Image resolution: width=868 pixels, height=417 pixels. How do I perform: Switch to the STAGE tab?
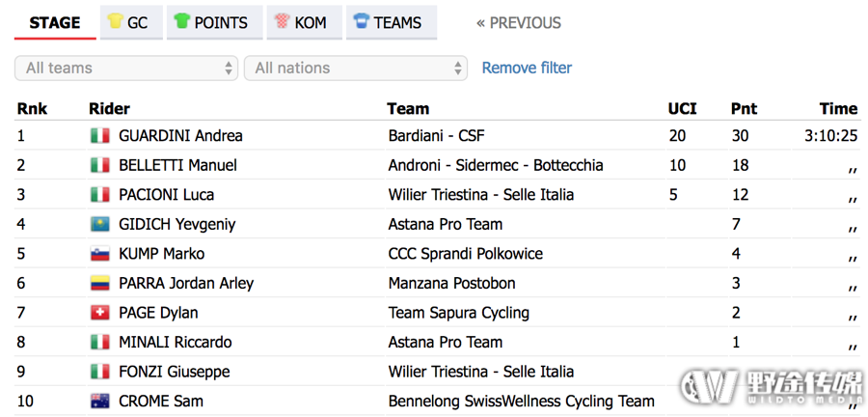click(x=55, y=23)
